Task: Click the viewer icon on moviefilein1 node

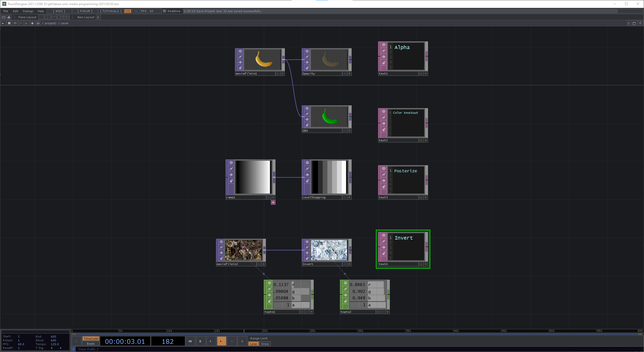Action: point(240,51)
